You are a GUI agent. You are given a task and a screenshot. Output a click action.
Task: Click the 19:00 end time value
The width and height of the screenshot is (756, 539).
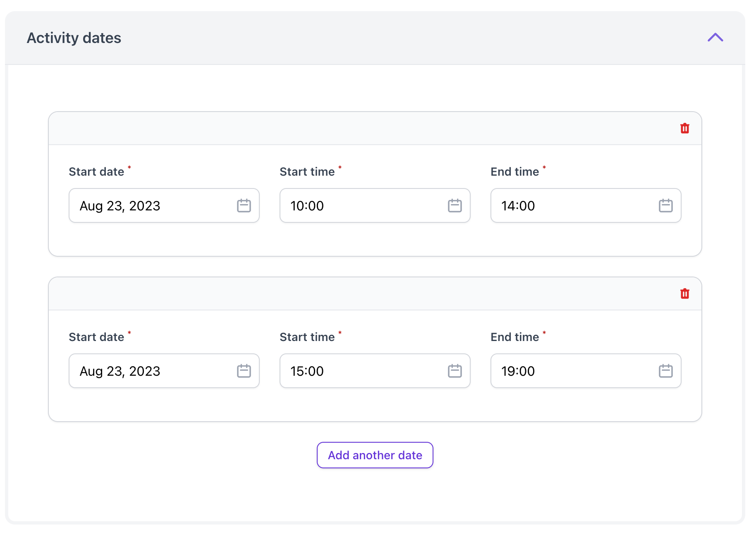tap(518, 371)
